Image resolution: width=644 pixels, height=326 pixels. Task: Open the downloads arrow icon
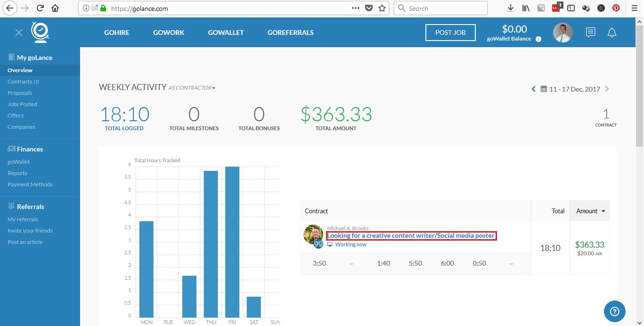click(x=511, y=8)
